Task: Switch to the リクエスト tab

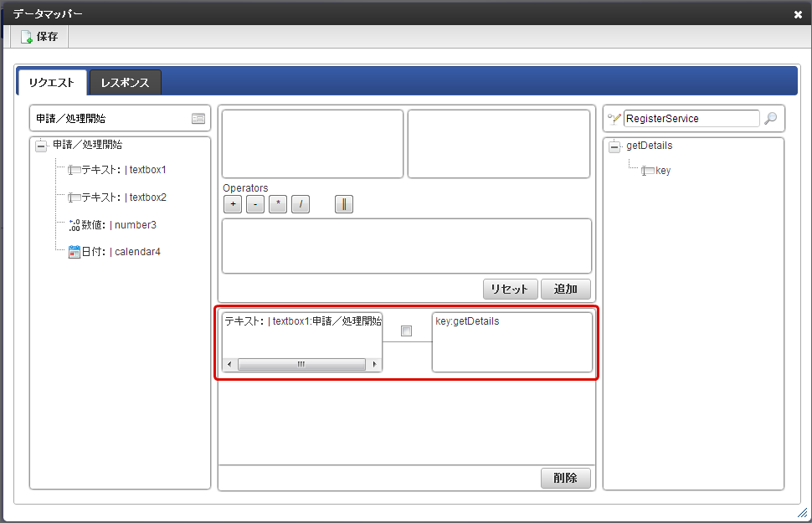Action: pos(52,83)
